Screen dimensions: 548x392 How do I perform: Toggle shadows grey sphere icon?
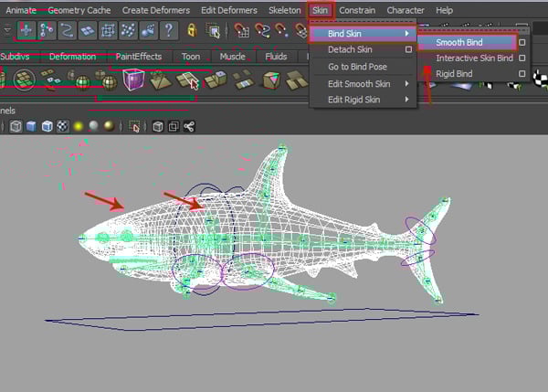[x=93, y=126]
